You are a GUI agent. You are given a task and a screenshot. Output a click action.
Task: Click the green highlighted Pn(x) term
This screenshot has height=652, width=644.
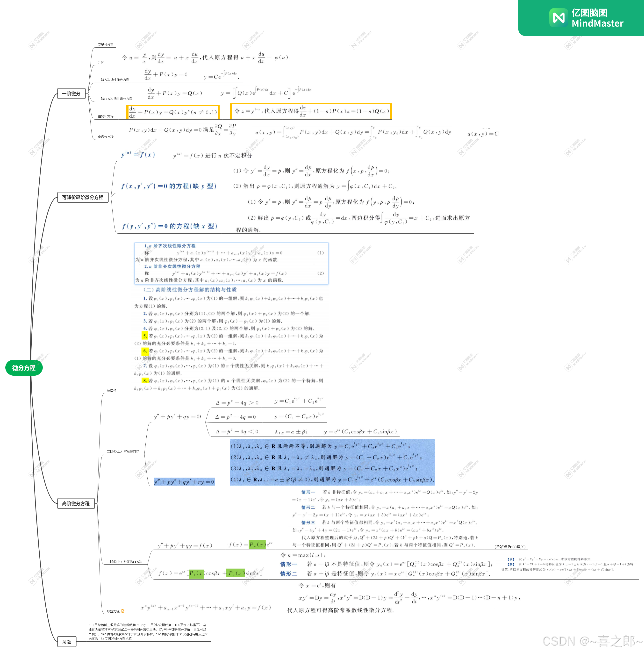(257, 544)
